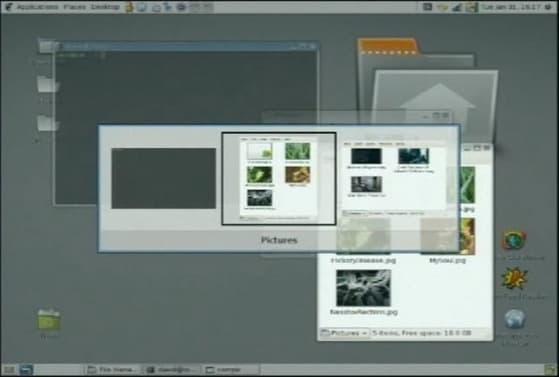This screenshot has width=559, height=377.
Task: Click the Pictures label in window switcher
Action: (x=279, y=240)
